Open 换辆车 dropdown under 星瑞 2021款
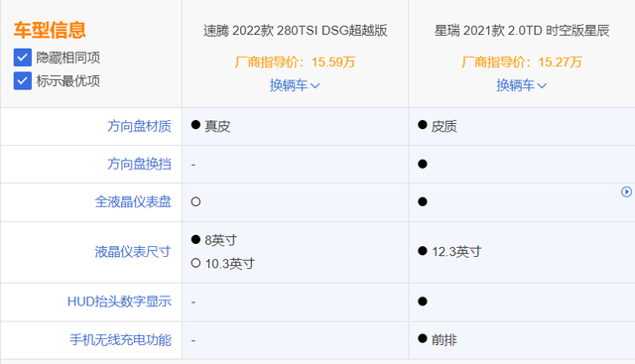635x364 pixels. (x=522, y=85)
